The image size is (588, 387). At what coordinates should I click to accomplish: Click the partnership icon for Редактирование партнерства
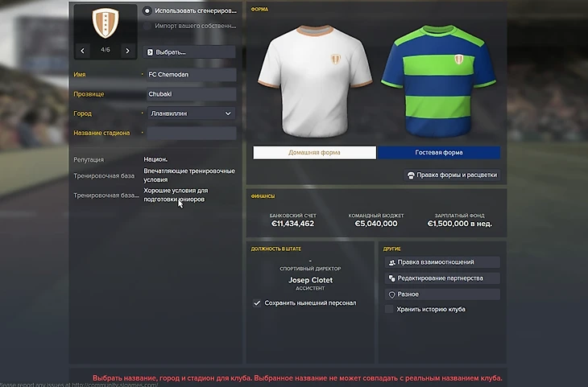(x=392, y=278)
